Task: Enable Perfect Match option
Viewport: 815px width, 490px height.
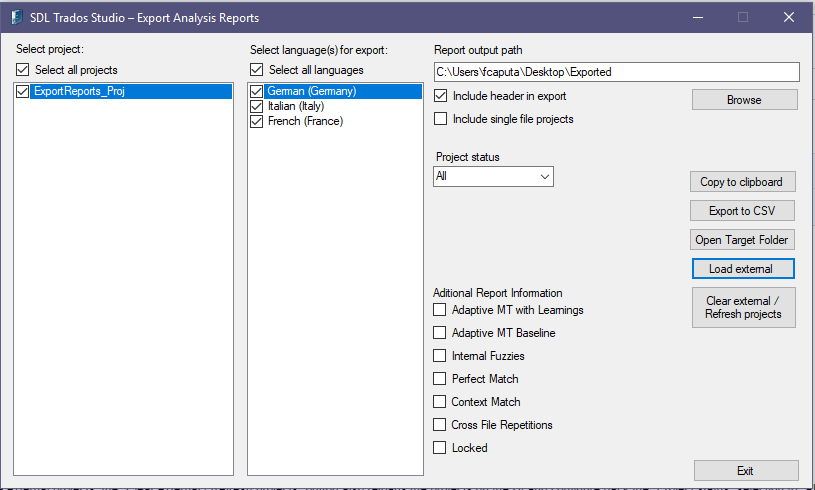Action: pos(440,379)
